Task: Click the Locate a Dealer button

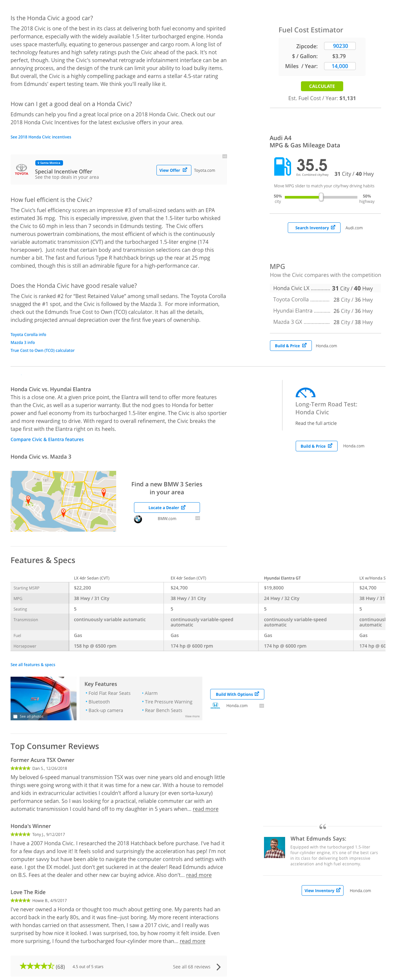Action: [x=166, y=508]
